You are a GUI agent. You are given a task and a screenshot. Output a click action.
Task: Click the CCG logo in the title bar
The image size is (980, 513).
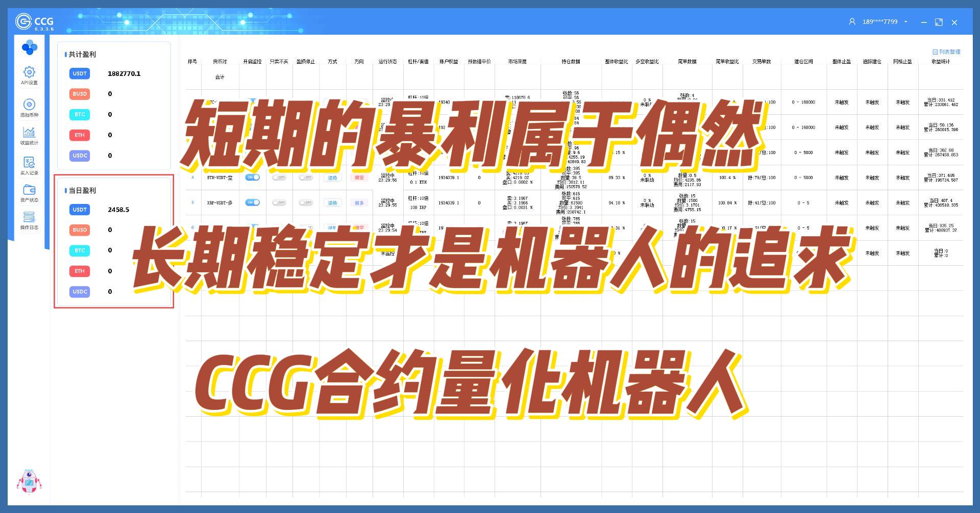click(x=34, y=22)
